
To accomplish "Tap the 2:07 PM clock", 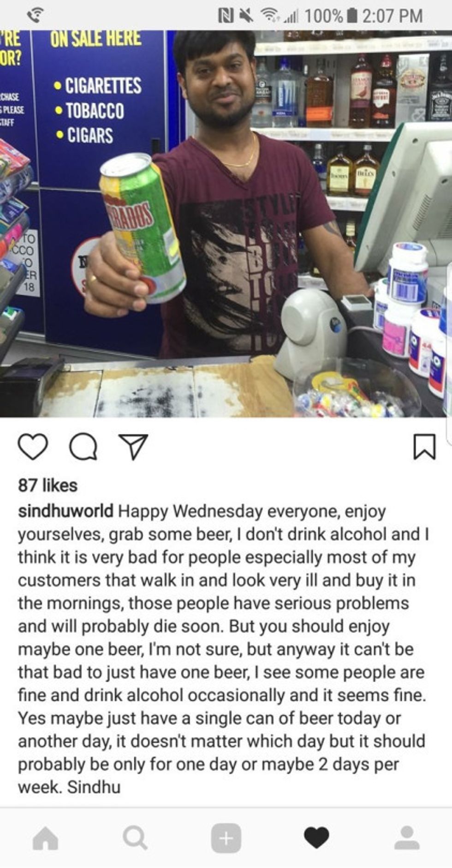I will point(392,16).
